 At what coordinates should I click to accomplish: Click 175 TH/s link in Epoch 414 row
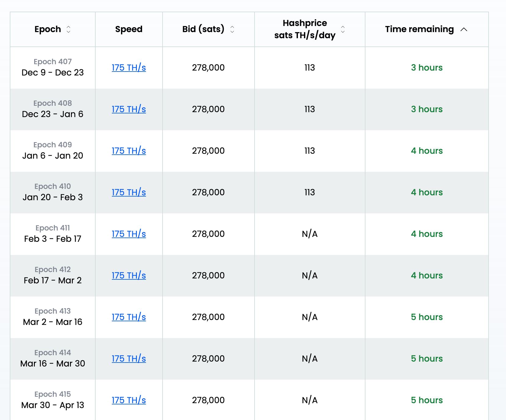(x=129, y=359)
